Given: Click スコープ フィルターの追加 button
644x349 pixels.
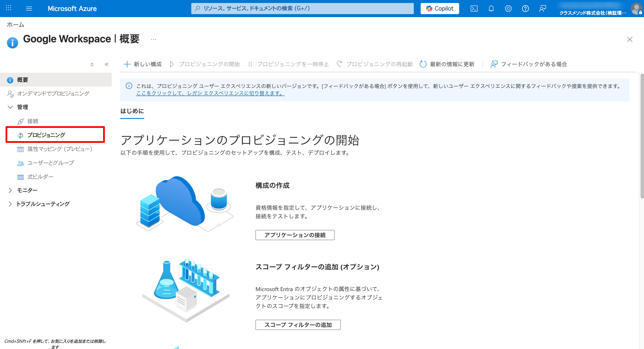Looking at the screenshot, I should coord(298,325).
